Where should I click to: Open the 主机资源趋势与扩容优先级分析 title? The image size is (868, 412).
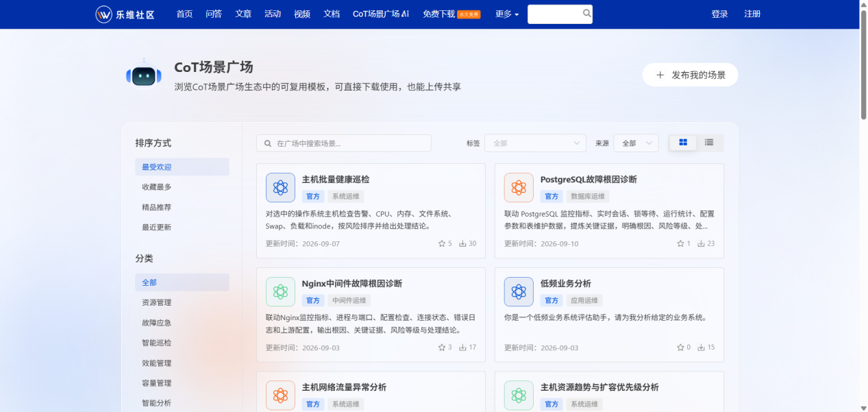[x=599, y=387]
